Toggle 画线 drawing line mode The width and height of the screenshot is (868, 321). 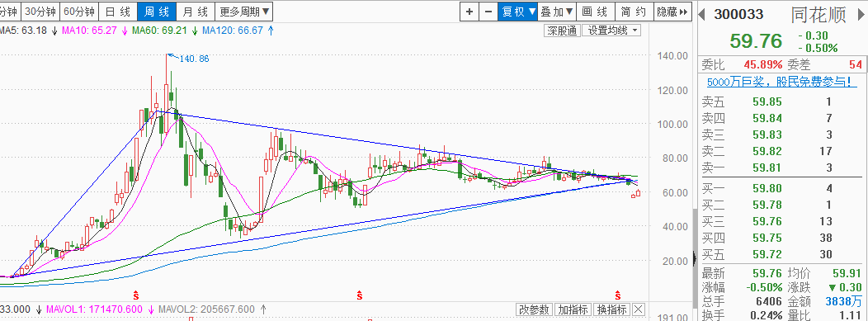595,11
